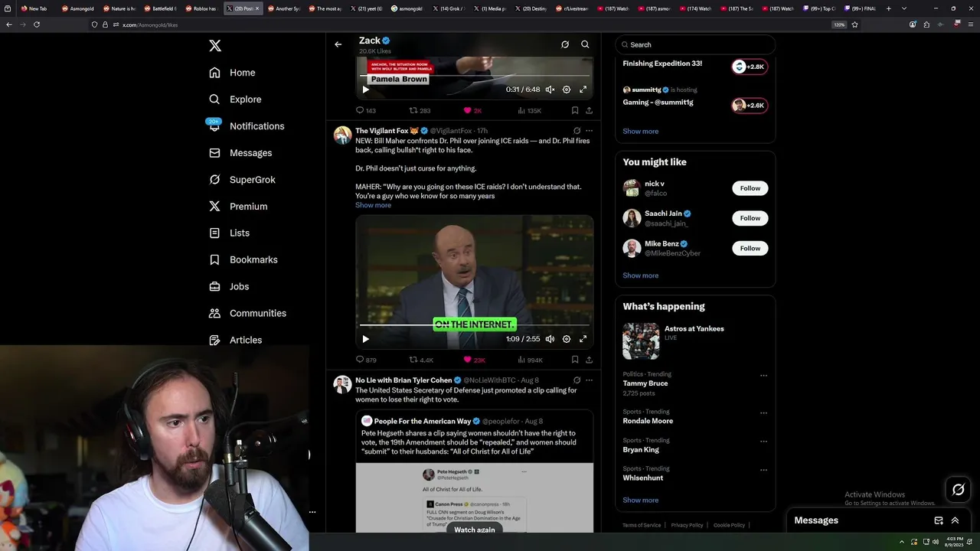Compose new message in Messages drawer
The image size is (980, 551).
click(939, 520)
